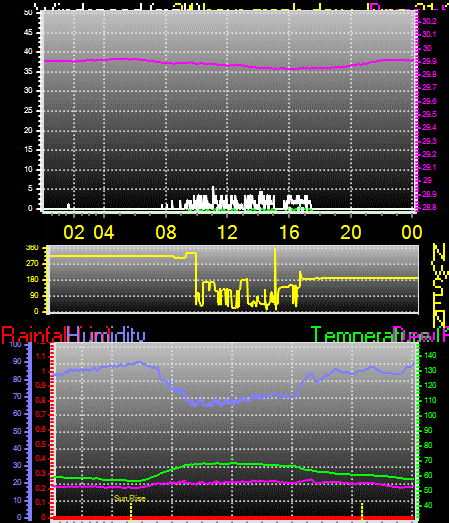Click time axis label 00
Image resolution: width=449 pixels, height=523 pixels.
point(412,232)
